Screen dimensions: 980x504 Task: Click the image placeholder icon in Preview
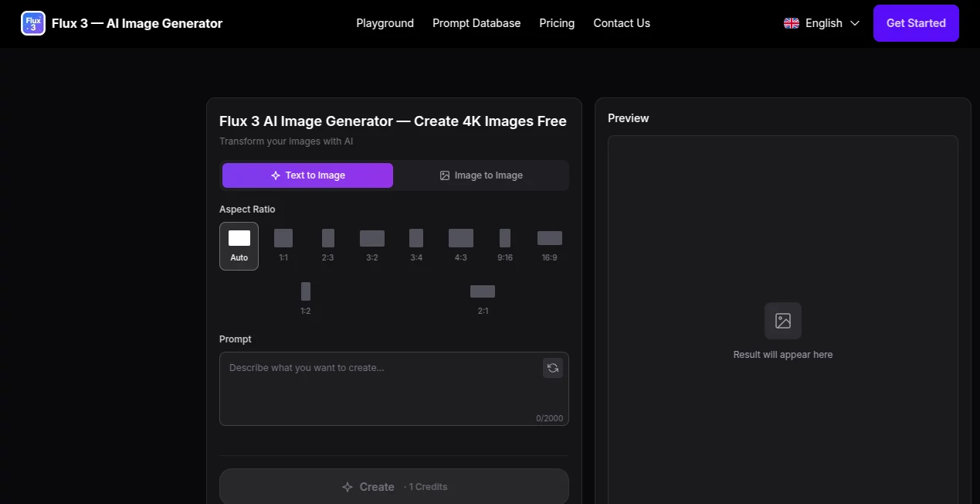tap(783, 321)
